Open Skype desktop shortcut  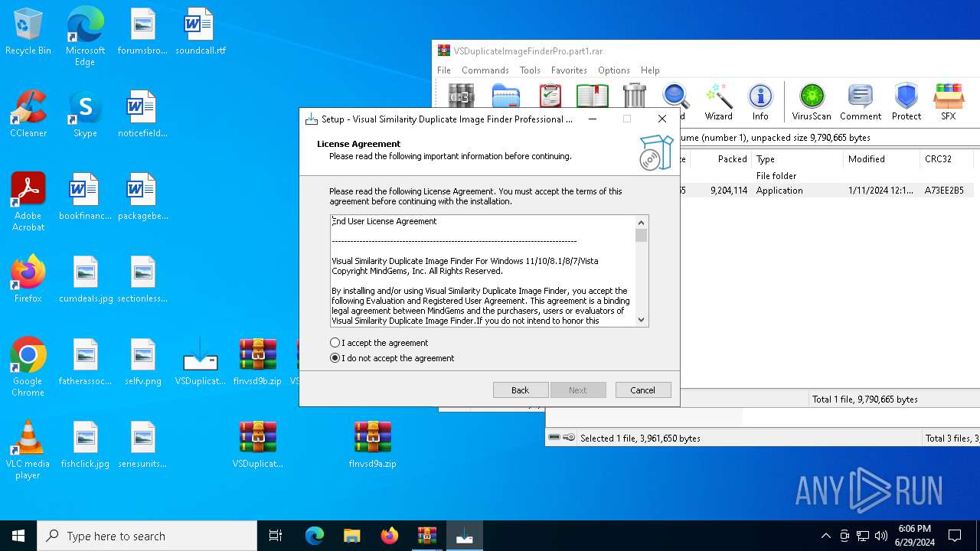click(x=85, y=115)
